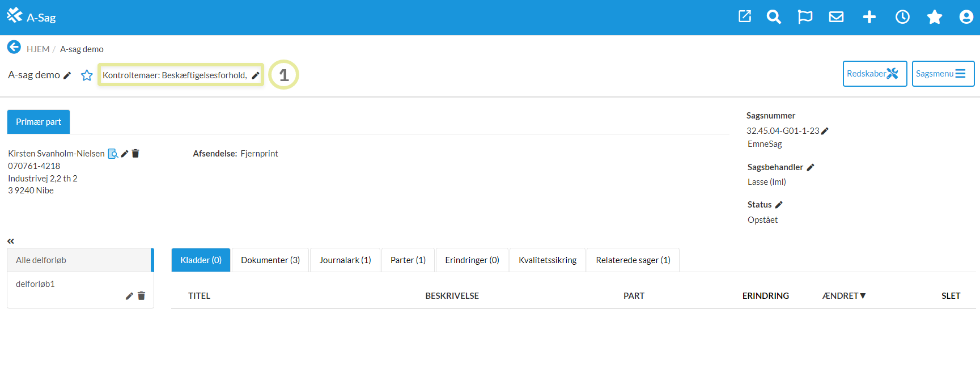The height and width of the screenshot is (372, 980).
Task: Collapse the delforløb side panel
Action: 11,241
